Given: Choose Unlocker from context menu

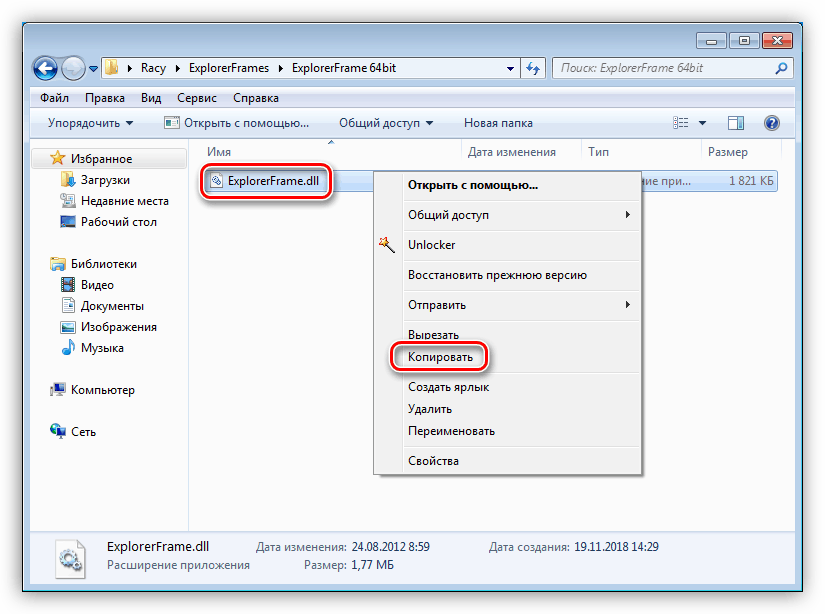Looking at the screenshot, I should [508, 245].
